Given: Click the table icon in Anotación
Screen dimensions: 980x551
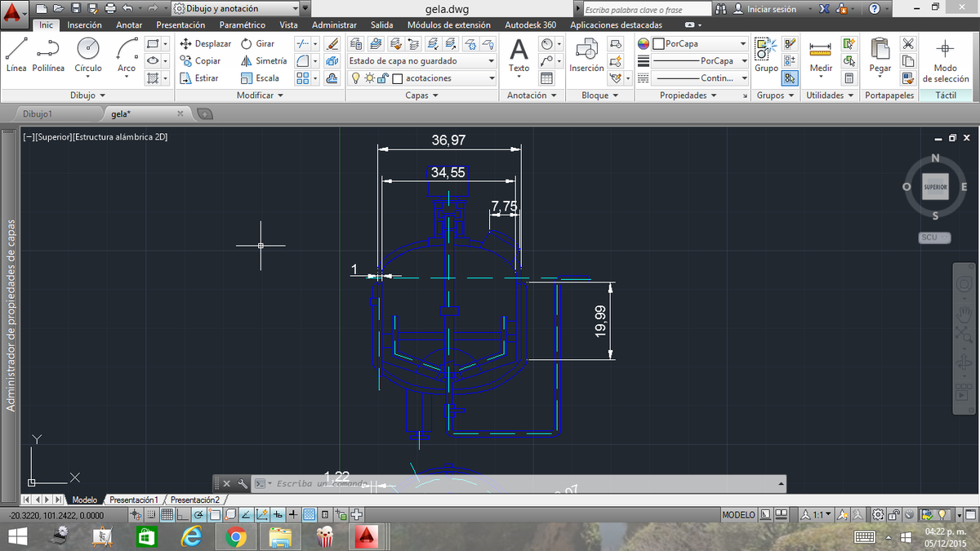Looking at the screenshot, I should pos(546,78).
